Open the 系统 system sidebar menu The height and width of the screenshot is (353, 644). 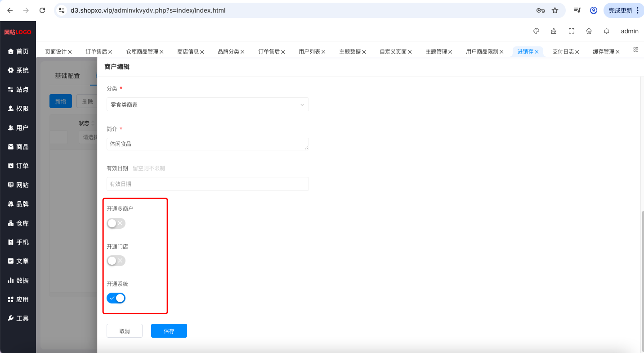coord(18,70)
